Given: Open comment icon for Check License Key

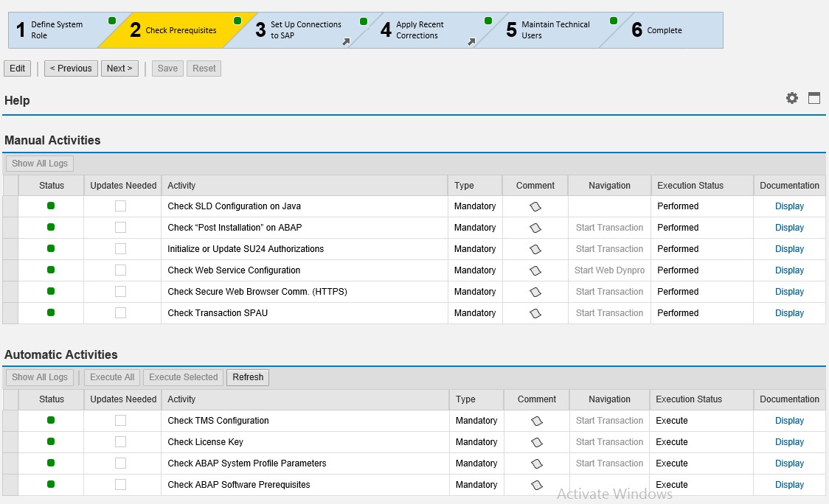Looking at the screenshot, I should (x=537, y=442).
